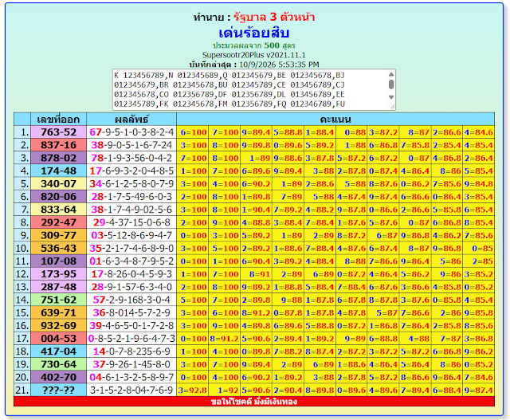510x420 pixels.
Task: Select drawn number 751-62
Action: (x=58, y=300)
